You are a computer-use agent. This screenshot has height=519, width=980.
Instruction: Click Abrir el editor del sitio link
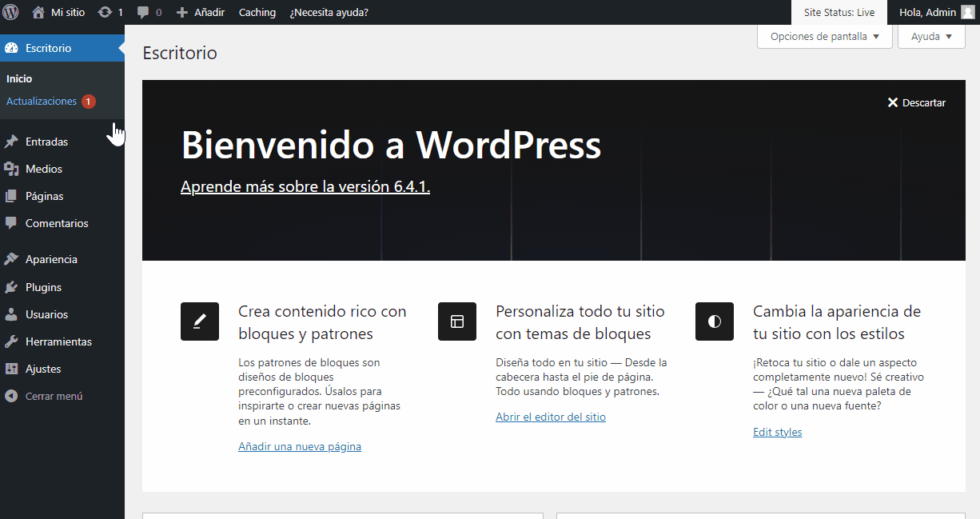(551, 417)
